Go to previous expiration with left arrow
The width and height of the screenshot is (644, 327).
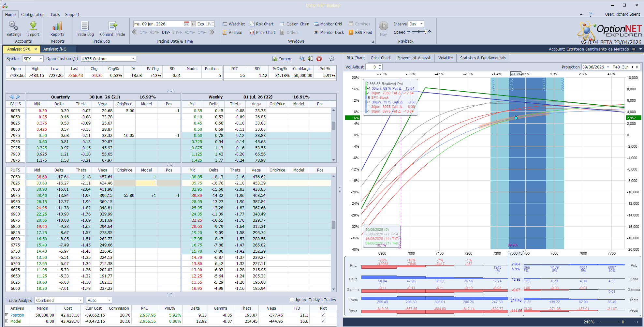11,97
